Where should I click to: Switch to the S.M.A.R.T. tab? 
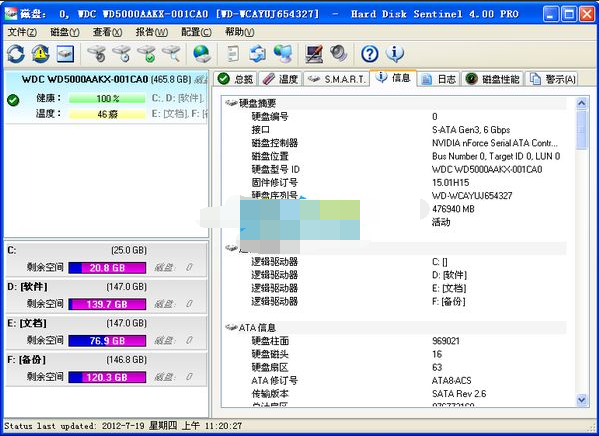pos(337,79)
